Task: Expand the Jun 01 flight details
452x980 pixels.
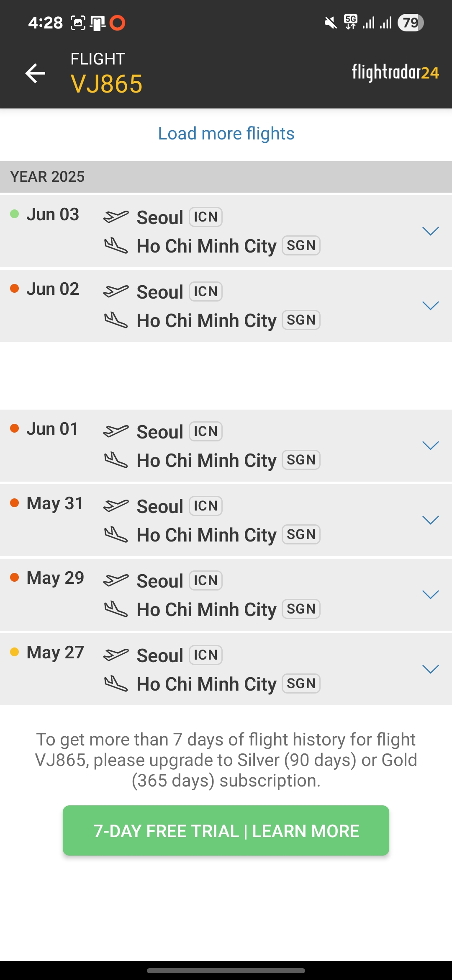Action: pyautogui.click(x=430, y=445)
